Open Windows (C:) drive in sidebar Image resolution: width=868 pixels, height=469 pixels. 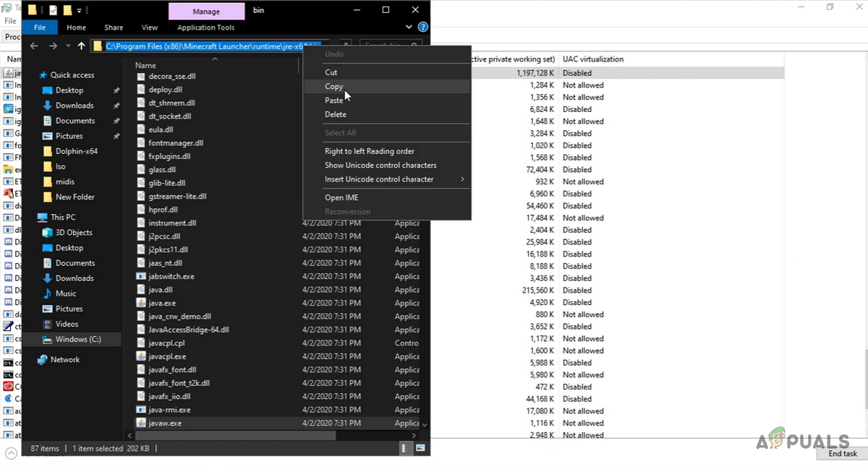coord(78,339)
